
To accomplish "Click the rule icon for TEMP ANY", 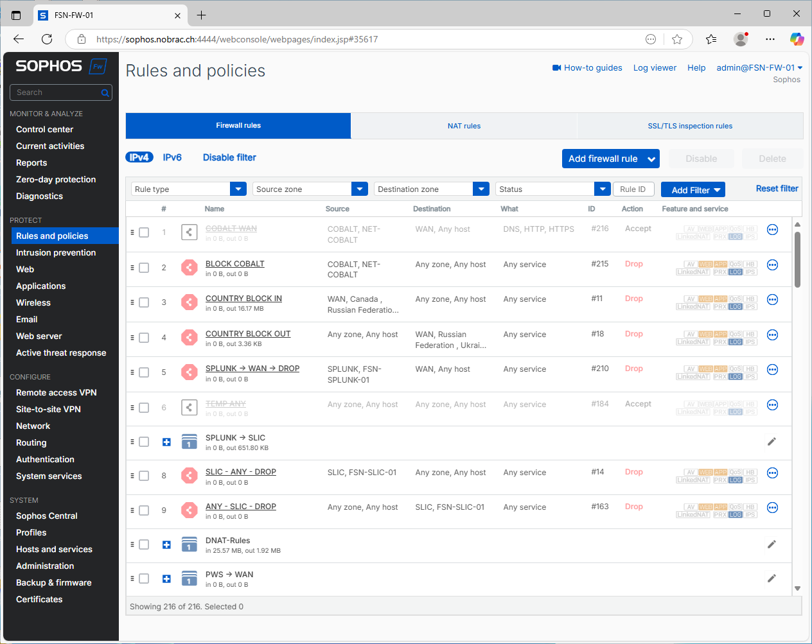I will pos(189,407).
